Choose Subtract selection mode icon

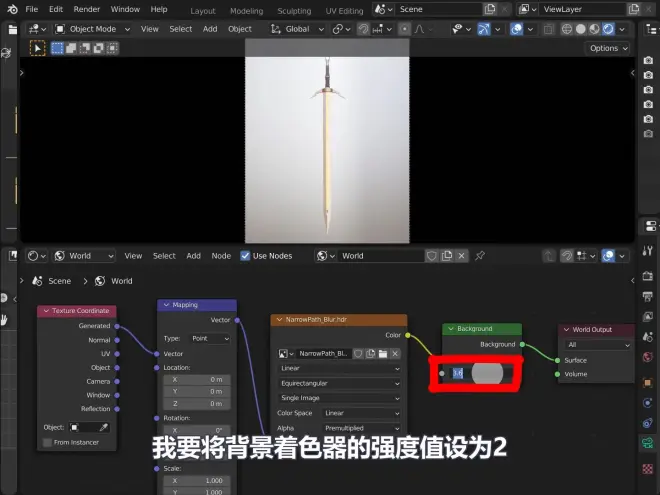(85, 48)
